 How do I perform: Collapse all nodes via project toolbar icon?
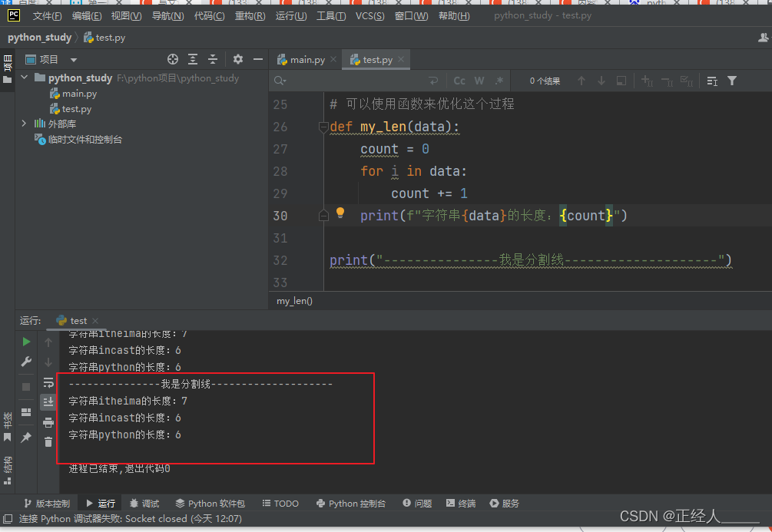[211, 59]
